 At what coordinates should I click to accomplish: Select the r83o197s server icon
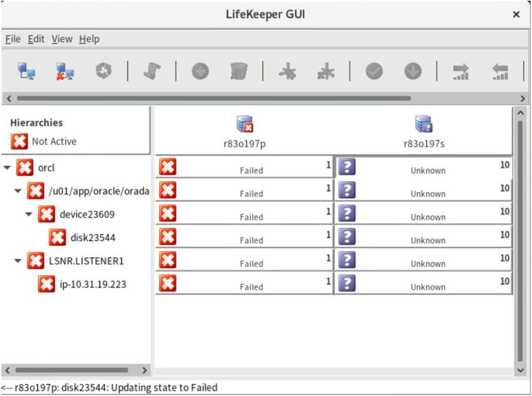(423, 124)
